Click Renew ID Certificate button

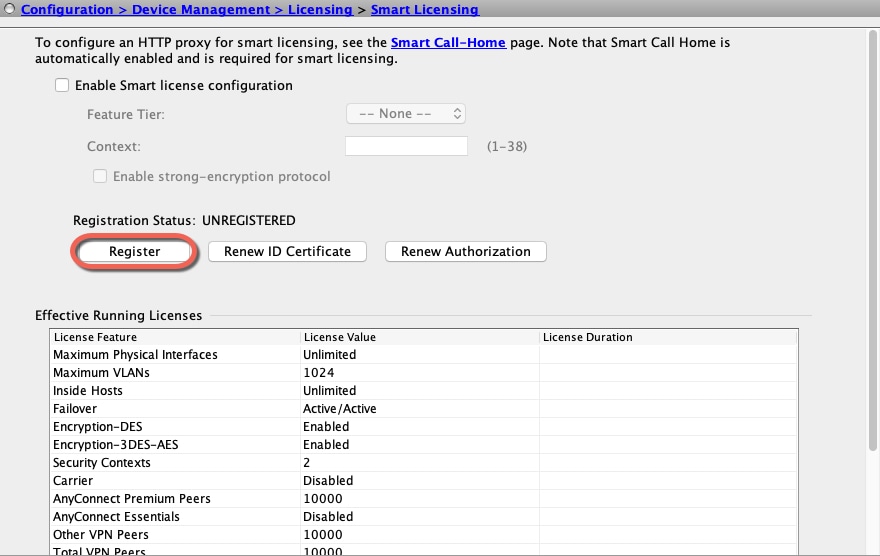[x=287, y=251]
